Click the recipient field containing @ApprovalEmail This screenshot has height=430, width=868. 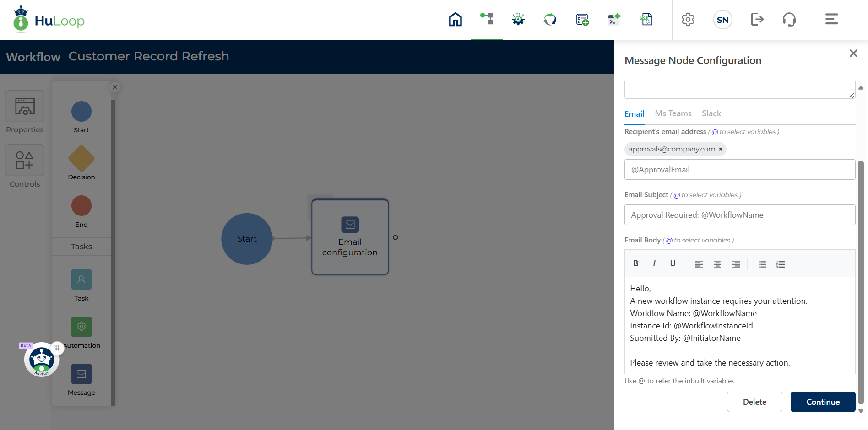[x=739, y=170]
